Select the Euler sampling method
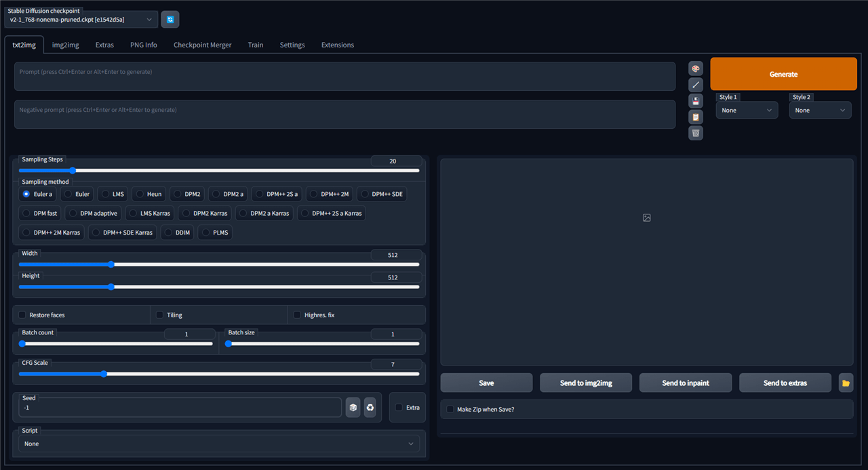This screenshot has width=868, height=470. 77,194
